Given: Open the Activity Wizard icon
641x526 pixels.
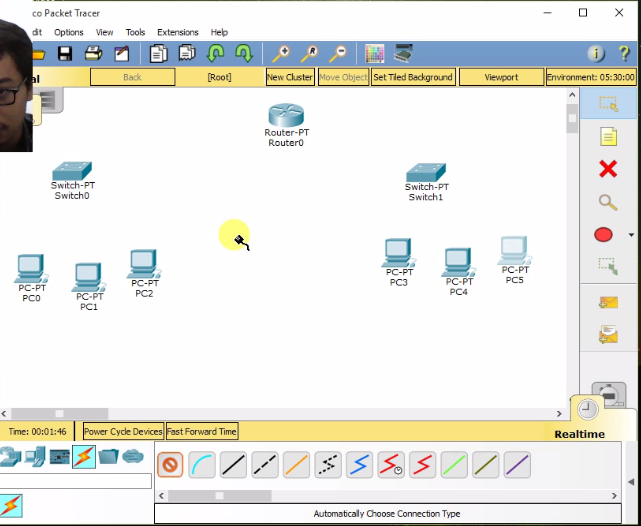Looking at the screenshot, I should click(x=122, y=54).
